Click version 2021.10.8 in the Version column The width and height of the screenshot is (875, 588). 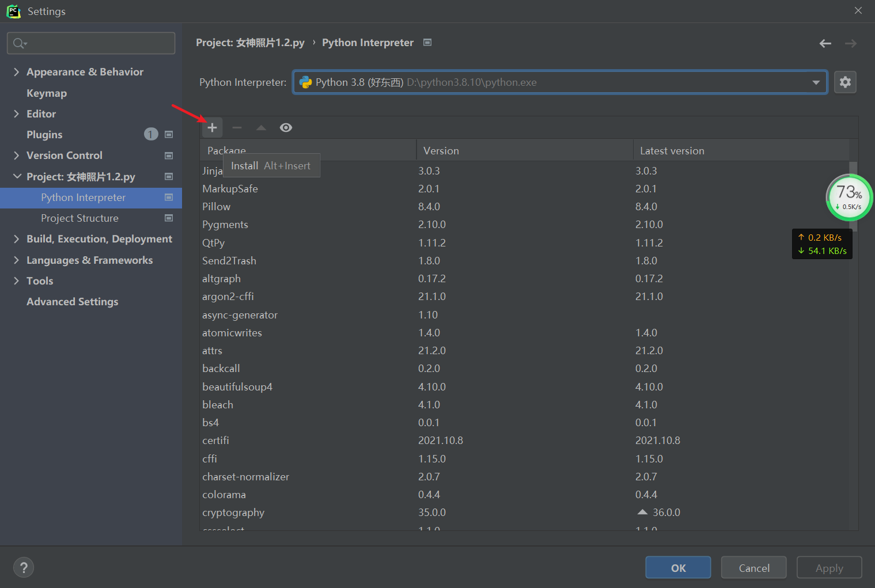[x=441, y=441]
